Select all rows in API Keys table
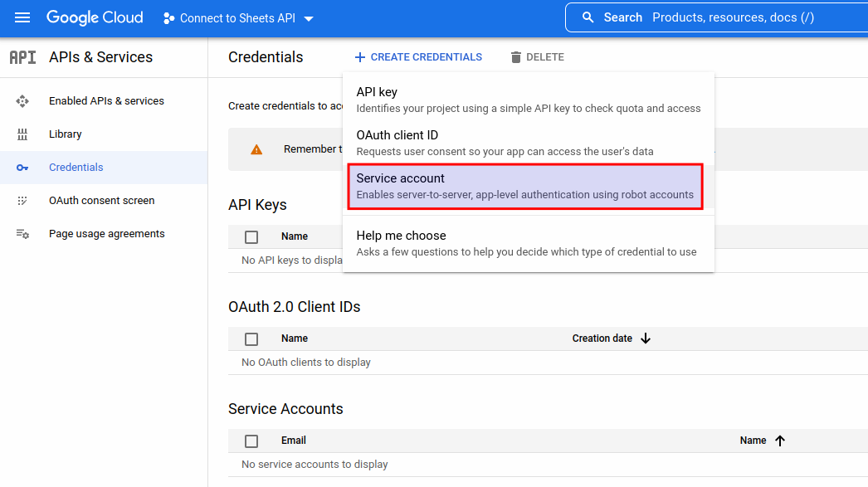 [x=251, y=236]
